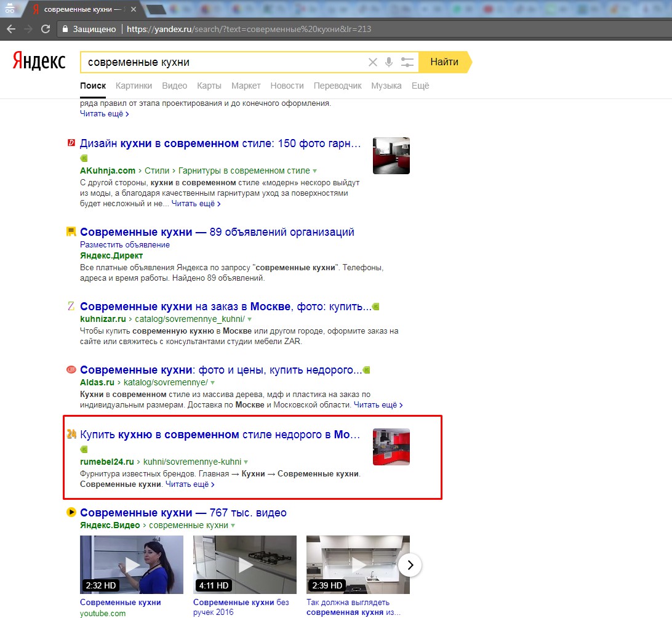Click the next videos carousel arrow
This screenshot has height=618, width=672.
click(x=410, y=565)
